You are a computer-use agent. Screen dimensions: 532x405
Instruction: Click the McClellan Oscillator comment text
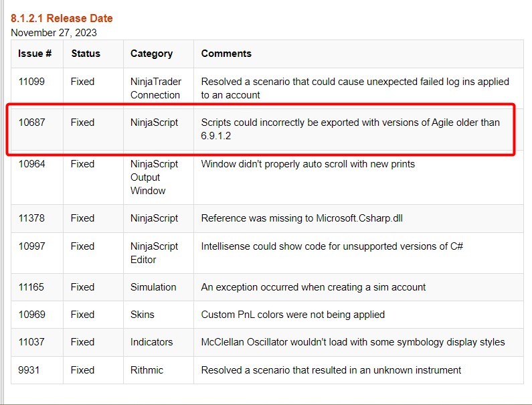point(353,342)
